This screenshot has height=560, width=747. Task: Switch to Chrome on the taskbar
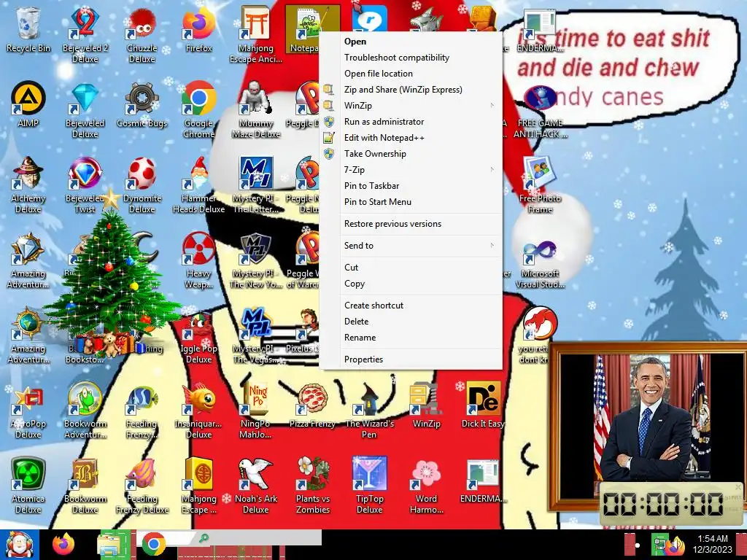[153, 544]
